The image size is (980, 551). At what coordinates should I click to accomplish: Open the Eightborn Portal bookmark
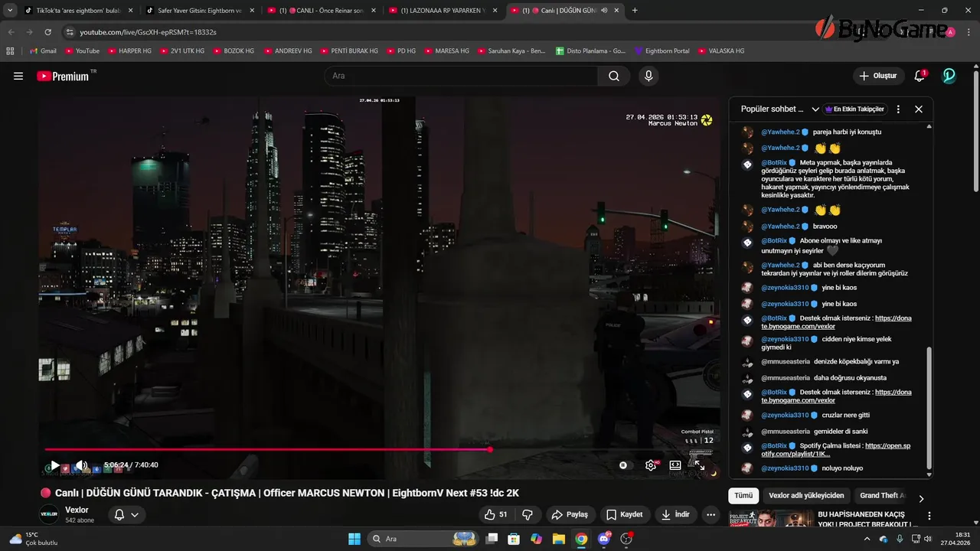click(x=662, y=51)
